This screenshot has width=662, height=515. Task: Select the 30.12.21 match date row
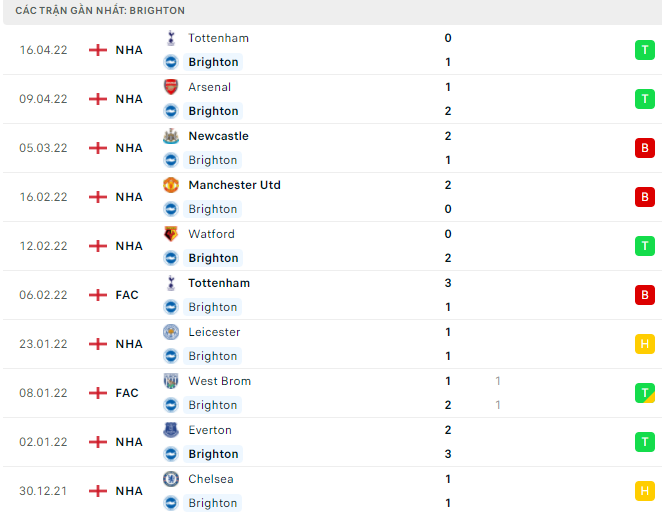coord(331,491)
